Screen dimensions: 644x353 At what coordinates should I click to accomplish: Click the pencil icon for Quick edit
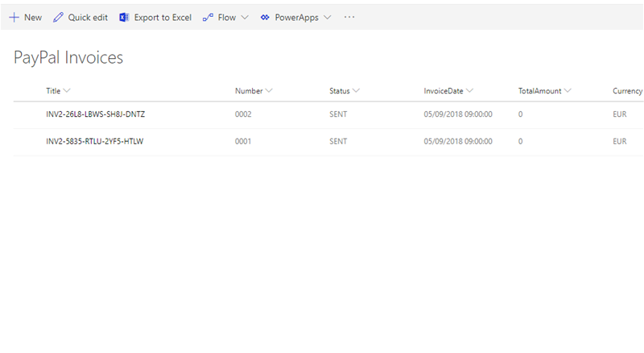coord(58,17)
